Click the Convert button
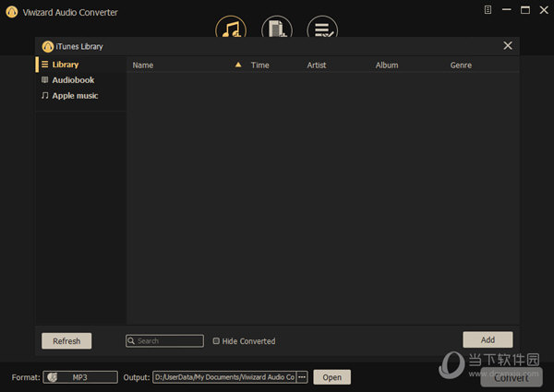Image resolution: width=554 pixels, height=392 pixels. click(x=512, y=377)
